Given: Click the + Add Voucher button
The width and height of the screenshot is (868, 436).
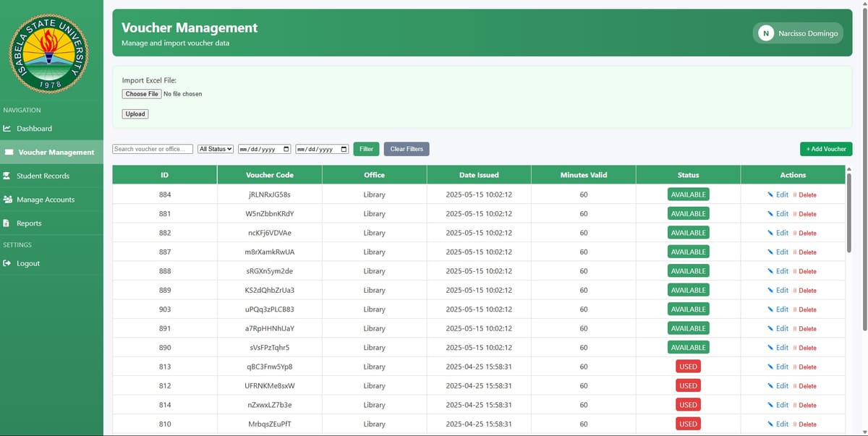Looking at the screenshot, I should [825, 149].
